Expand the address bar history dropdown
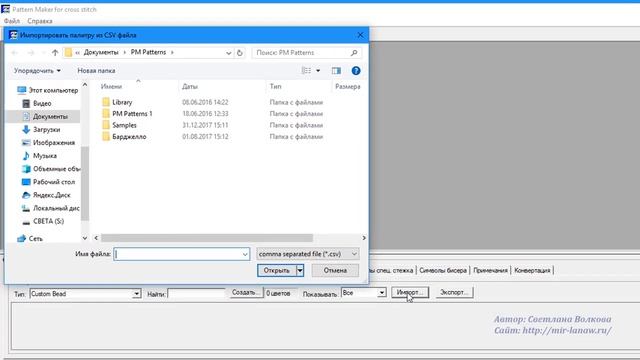Image resolution: width=640 pixels, height=360 pixels. (x=229, y=53)
